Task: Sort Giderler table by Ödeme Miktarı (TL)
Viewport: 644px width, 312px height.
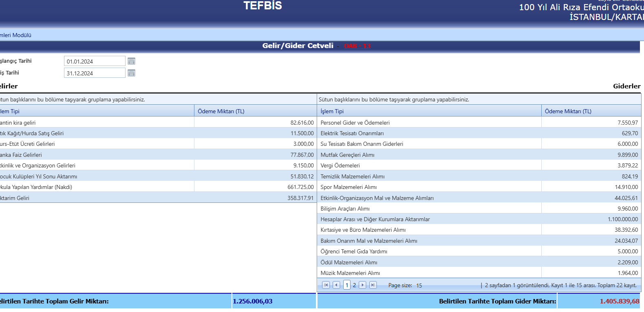Action: 568,111
